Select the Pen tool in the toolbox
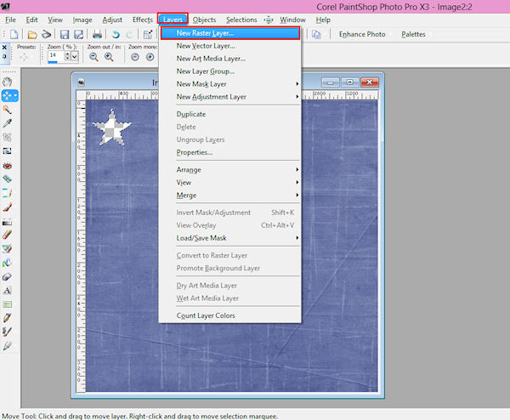This screenshot has height=420, width=510. [7, 318]
